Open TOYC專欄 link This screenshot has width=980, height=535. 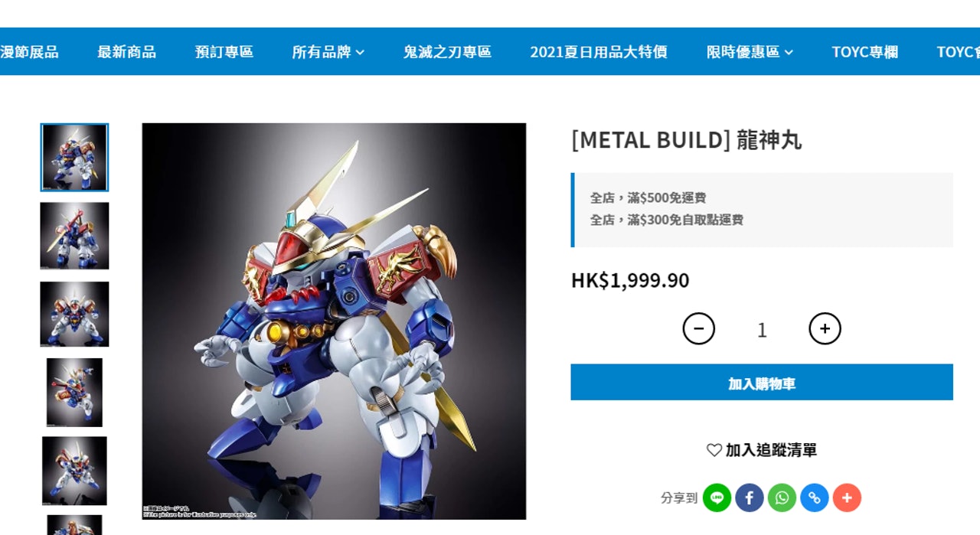pos(864,51)
